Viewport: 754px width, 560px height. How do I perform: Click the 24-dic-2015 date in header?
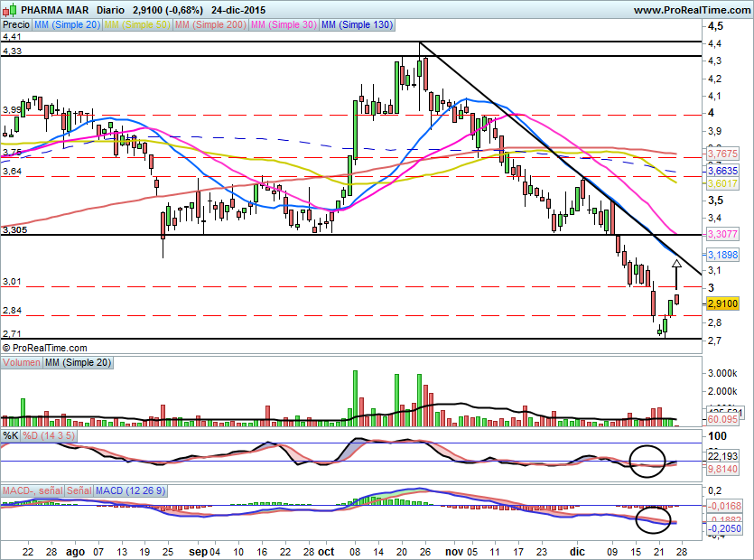(238, 10)
